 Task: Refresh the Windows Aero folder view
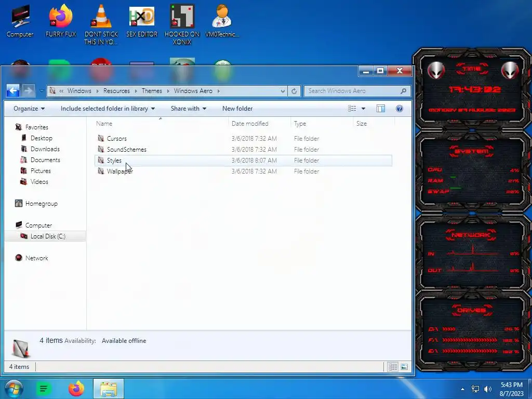click(294, 91)
